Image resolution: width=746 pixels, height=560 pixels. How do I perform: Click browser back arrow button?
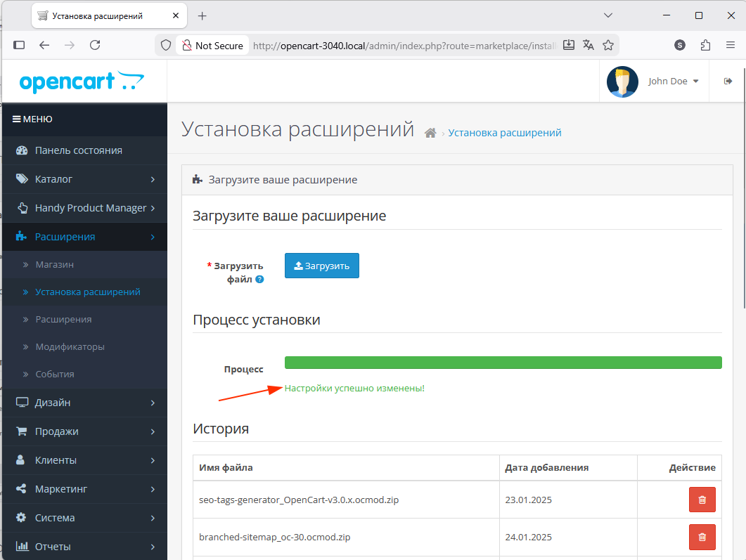(x=44, y=45)
